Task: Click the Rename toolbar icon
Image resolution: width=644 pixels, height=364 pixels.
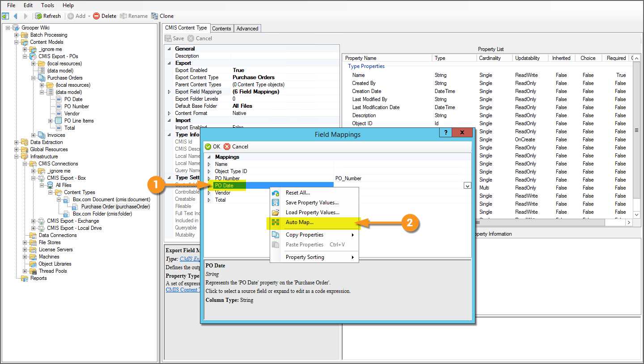Action: tap(123, 16)
